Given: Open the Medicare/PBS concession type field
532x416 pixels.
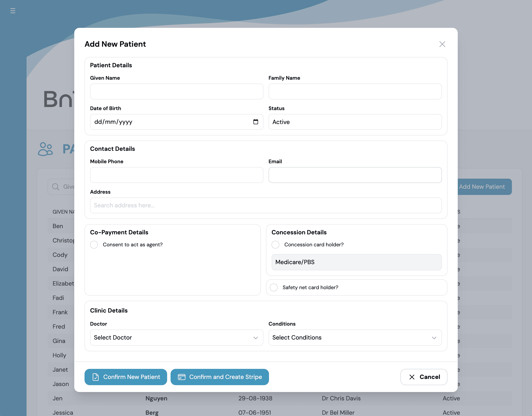Looking at the screenshot, I should (x=357, y=262).
